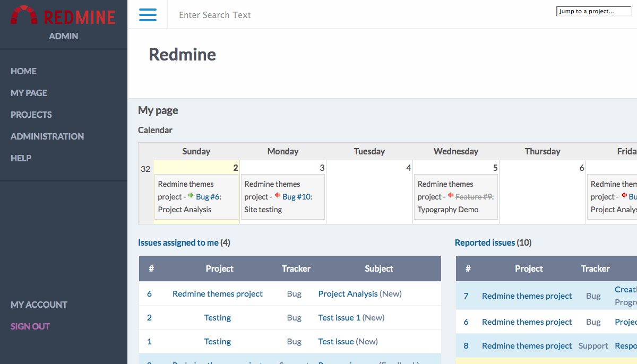Open the ADMINISTRATION section
This screenshot has width=637, height=364.
47,136
